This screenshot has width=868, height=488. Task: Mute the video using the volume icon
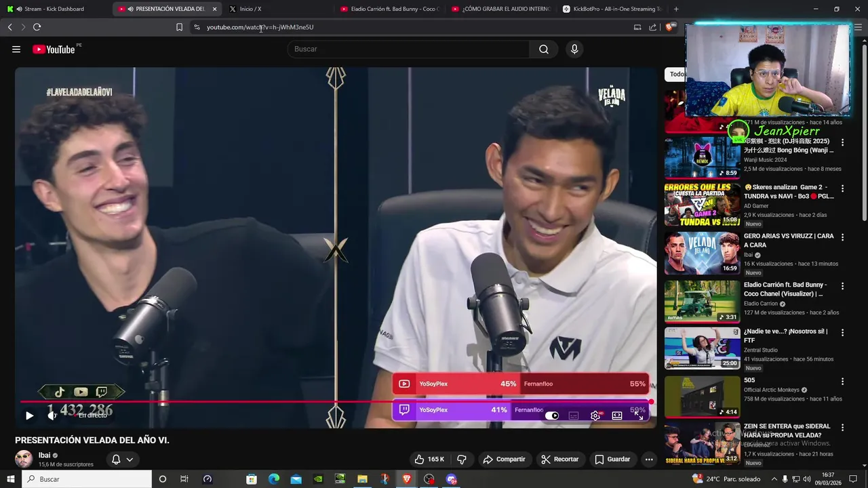[52, 415]
